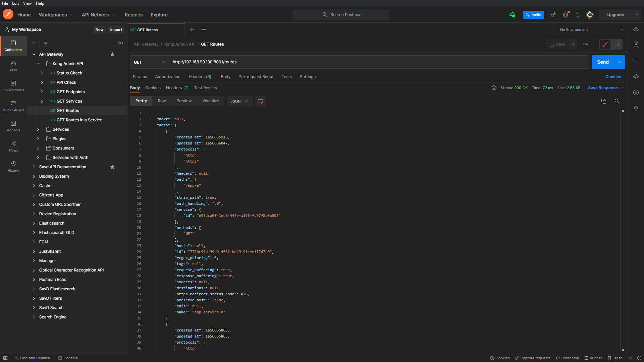Open the notifications bell icon

coord(578,15)
